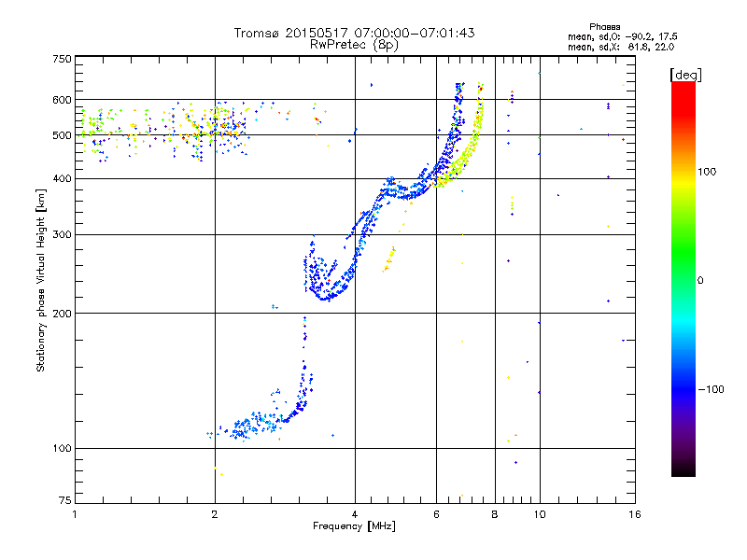The height and width of the screenshot is (560, 747).
Task: Click the 'Phases' heading text
Action: 604,27
